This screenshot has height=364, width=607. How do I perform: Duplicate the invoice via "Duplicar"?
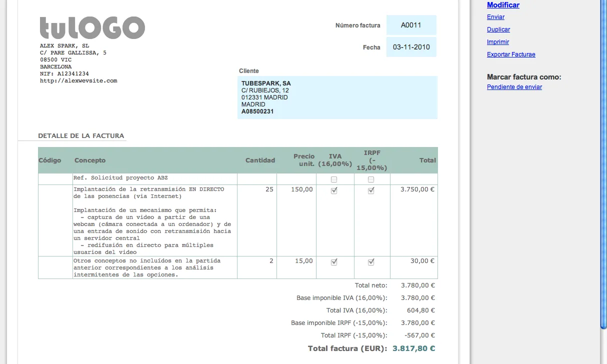click(498, 29)
